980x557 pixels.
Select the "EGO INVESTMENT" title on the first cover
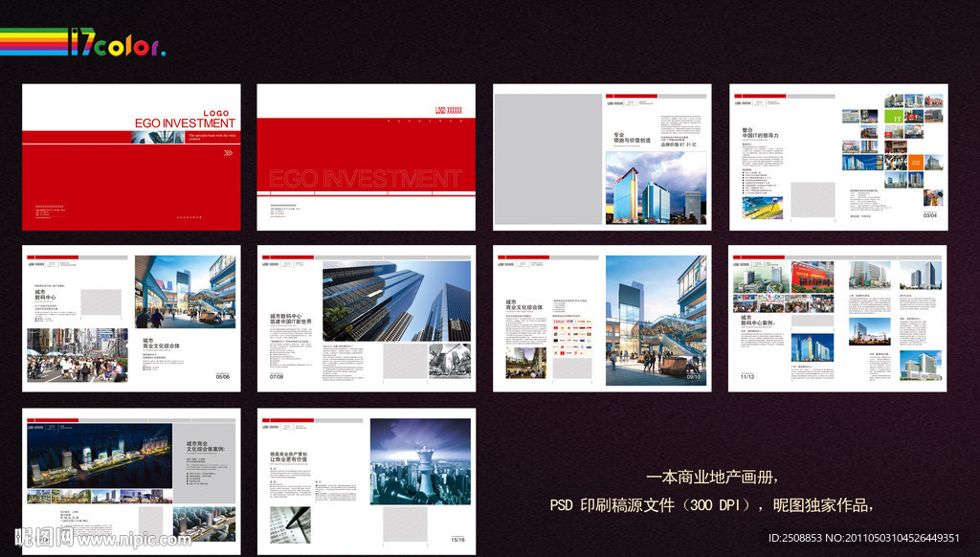(x=185, y=123)
